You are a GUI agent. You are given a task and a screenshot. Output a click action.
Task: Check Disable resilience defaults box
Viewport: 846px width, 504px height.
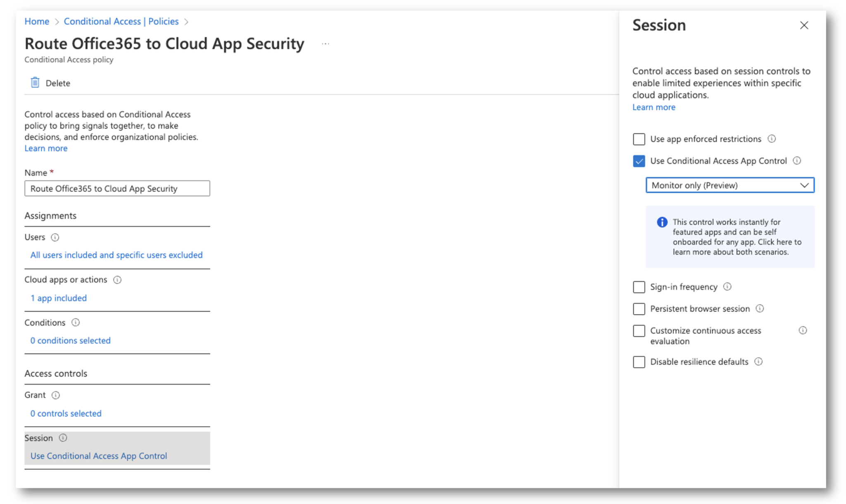coord(639,362)
